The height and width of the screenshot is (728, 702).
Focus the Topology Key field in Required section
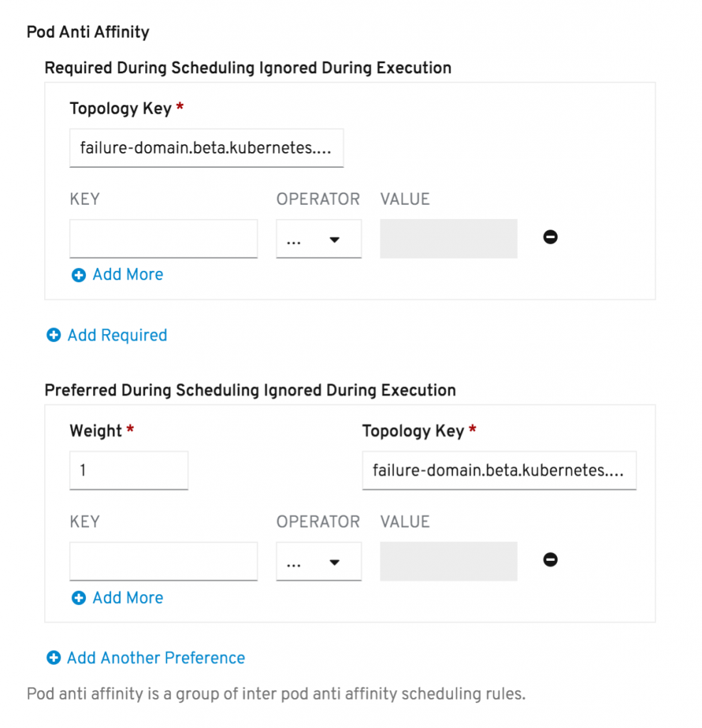206,149
